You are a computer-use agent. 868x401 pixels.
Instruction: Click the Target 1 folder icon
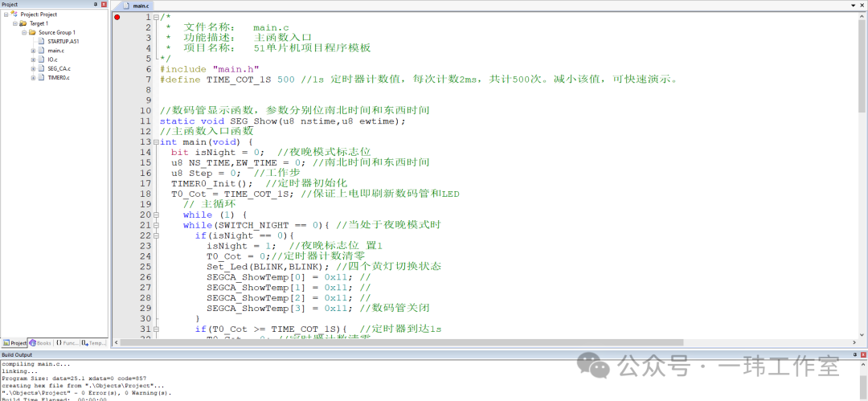point(23,23)
